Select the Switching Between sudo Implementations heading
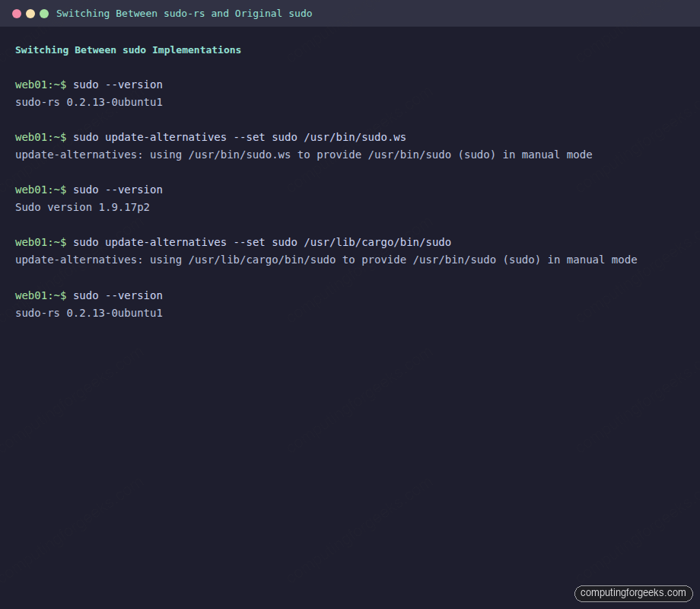 click(127, 49)
